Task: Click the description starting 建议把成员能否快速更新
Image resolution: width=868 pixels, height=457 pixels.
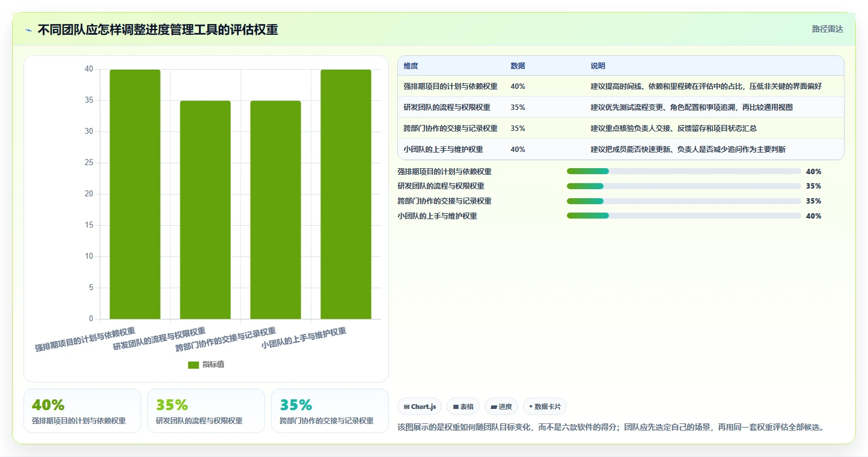Action: pyautogui.click(x=688, y=149)
